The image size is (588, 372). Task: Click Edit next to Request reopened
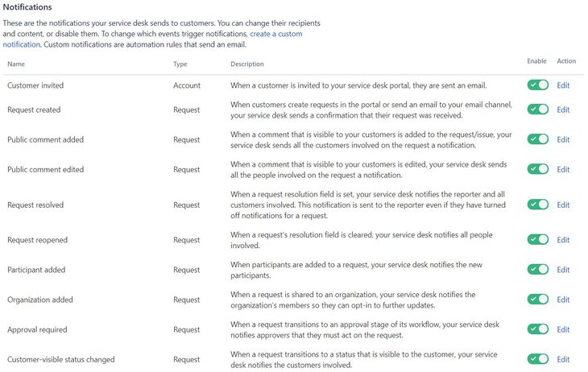pyautogui.click(x=563, y=240)
